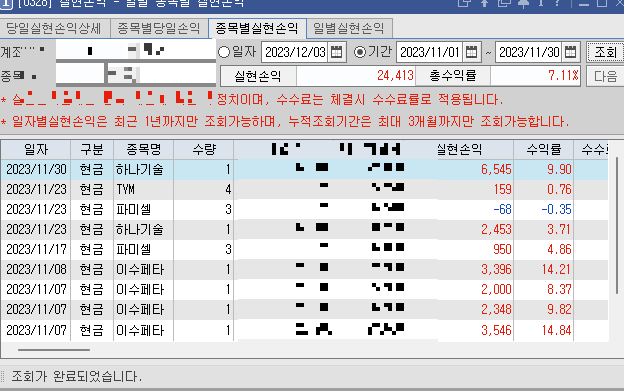Open calendar picker for 2023/11/01 start date
Viewport: 624px width, 391px height.
471,52
